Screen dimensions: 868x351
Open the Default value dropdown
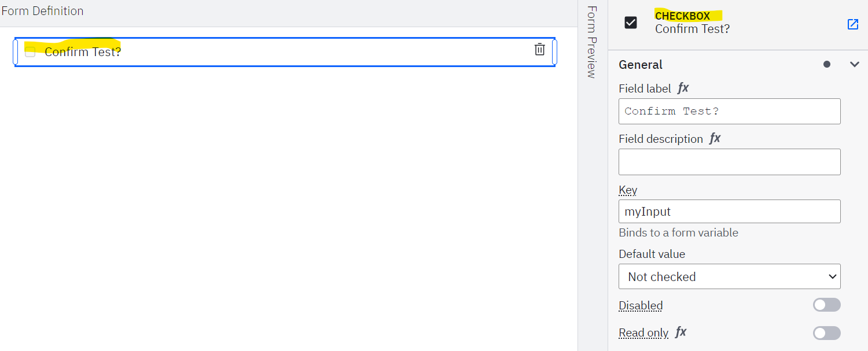(x=730, y=276)
